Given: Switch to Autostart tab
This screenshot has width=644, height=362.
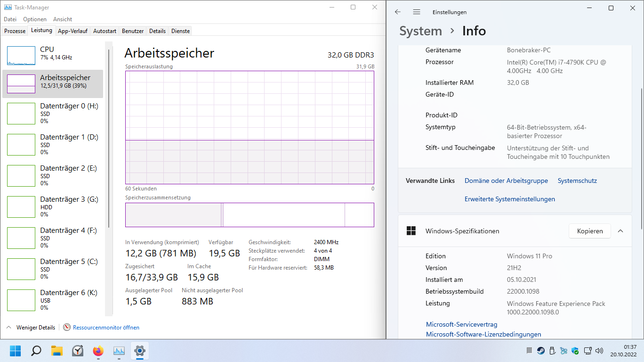Looking at the screenshot, I should tap(105, 31).
